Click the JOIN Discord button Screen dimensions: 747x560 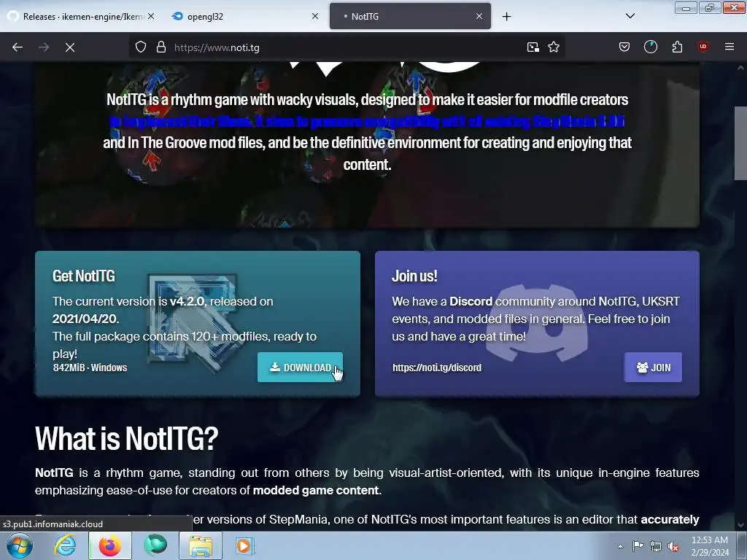653,367
